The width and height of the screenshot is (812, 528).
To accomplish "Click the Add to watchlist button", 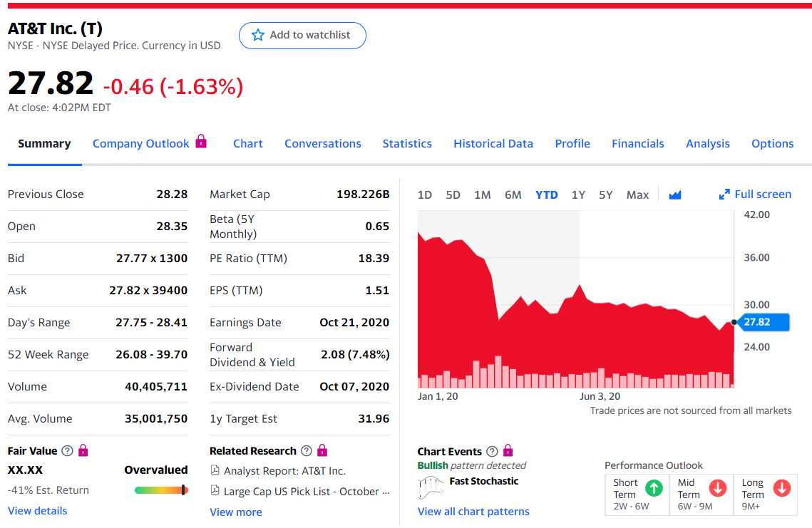I will 302,36.
